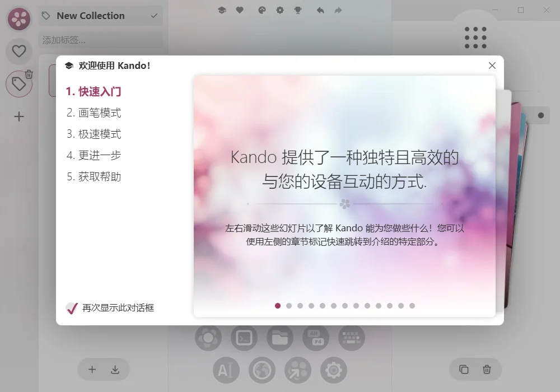Click the Kando flower logo in sidebar
This screenshot has height=392, width=560.
click(19, 18)
